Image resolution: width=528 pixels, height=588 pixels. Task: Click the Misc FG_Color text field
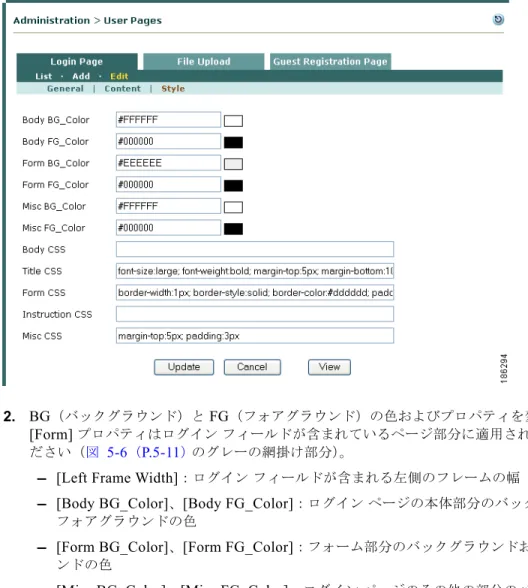click(168, 228)
